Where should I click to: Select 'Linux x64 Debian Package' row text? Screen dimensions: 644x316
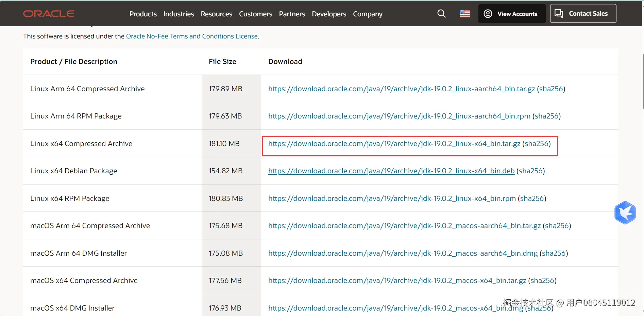tap(74, 171)
